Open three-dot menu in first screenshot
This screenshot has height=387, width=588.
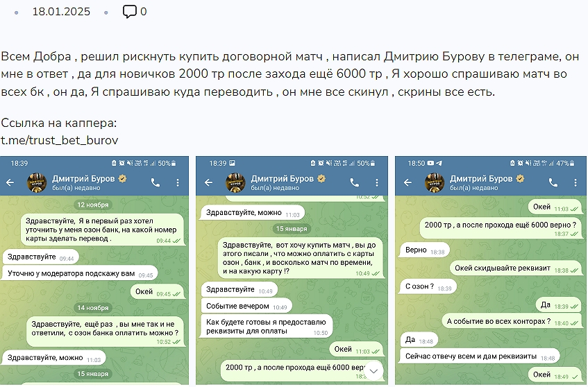click(x=178, y=182)
